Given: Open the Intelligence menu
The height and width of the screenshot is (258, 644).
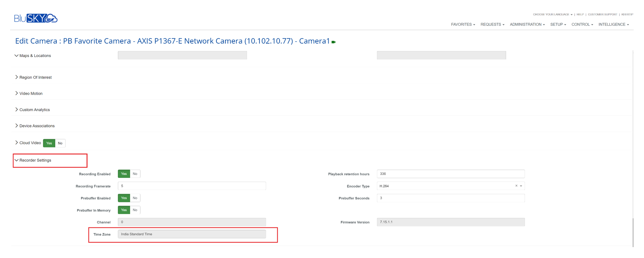Looking at the screenshot, I should coord(613,25).
